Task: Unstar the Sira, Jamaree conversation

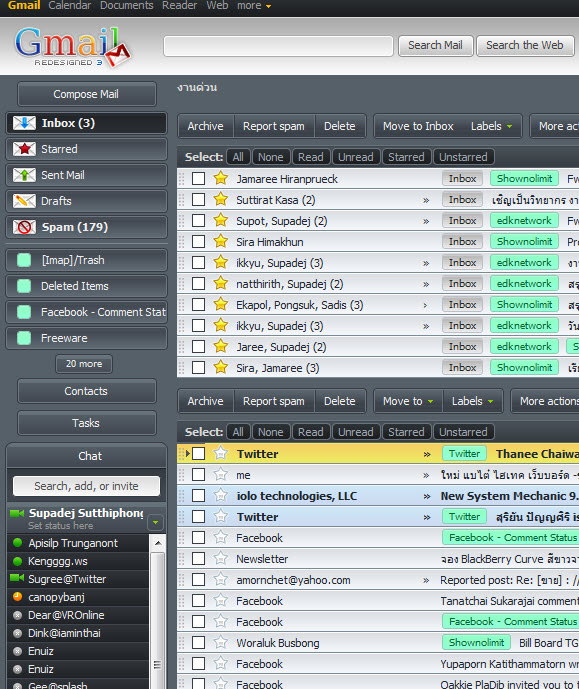Action: (x=221, y=367)
